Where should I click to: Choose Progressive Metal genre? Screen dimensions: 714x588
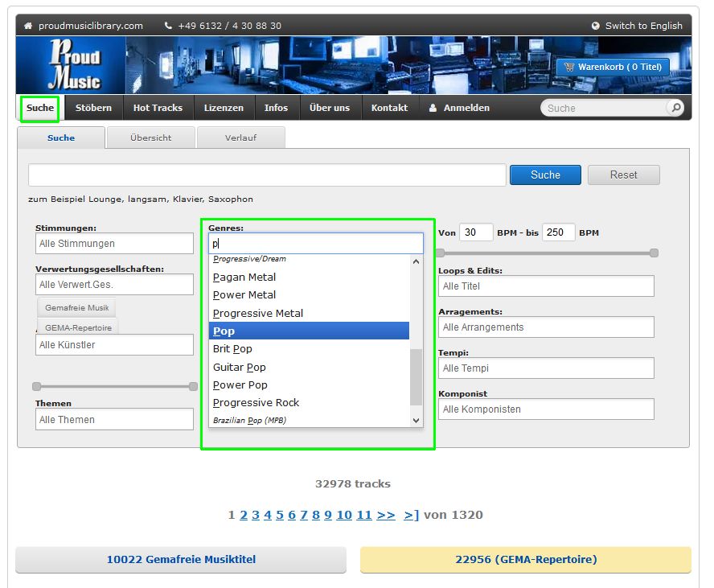[310, 314]
